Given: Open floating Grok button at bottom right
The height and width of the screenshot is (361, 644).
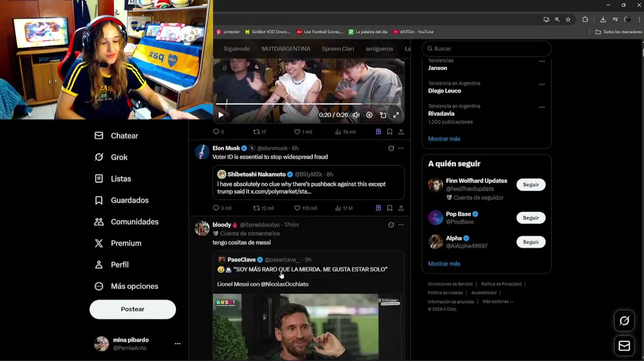Looking at the screenshot, I should coord(624,321).
